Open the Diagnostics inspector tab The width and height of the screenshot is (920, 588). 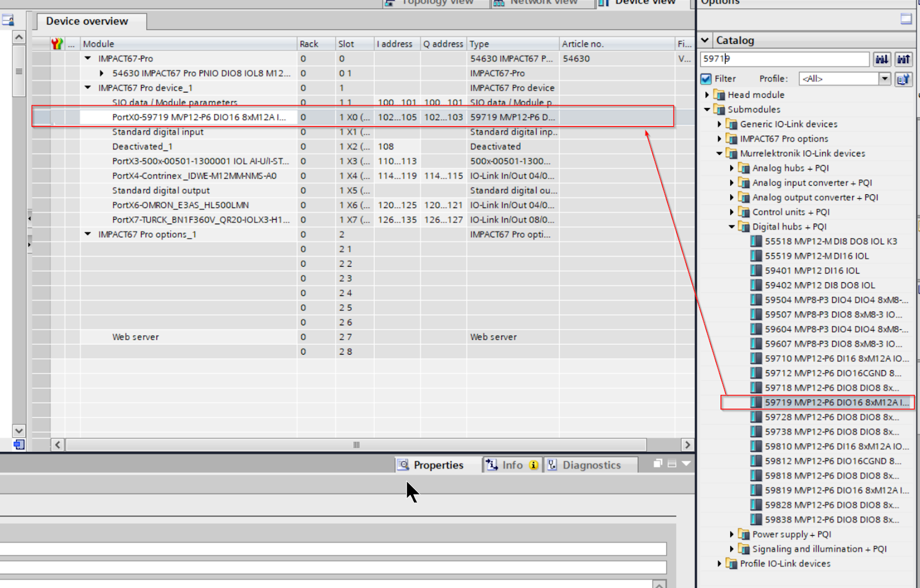pos(591,465)
